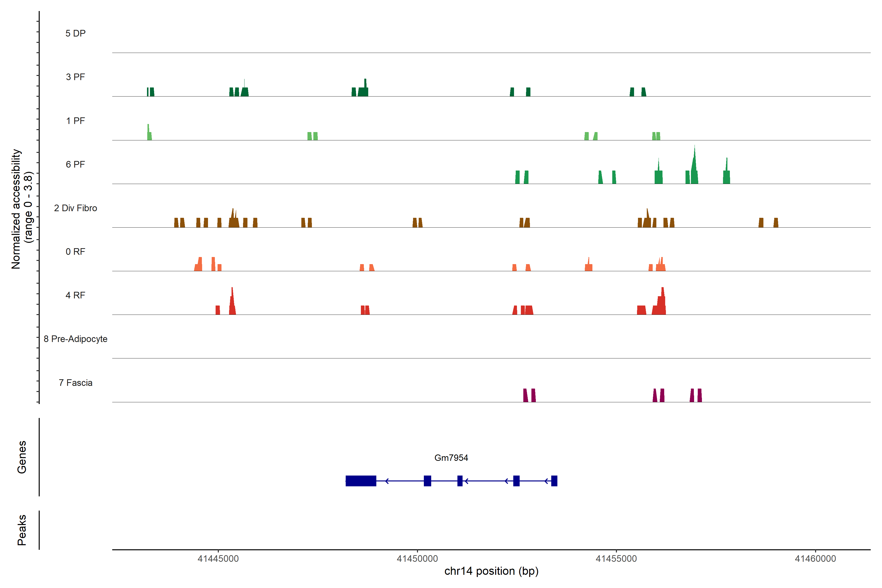Click the 4 RF track label
Image resolution: width=882 pixels, height=588 pixels.
click(75, 295)
